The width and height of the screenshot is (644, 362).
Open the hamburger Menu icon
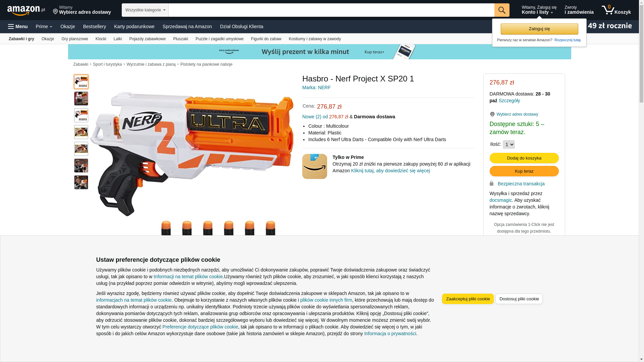11,26
